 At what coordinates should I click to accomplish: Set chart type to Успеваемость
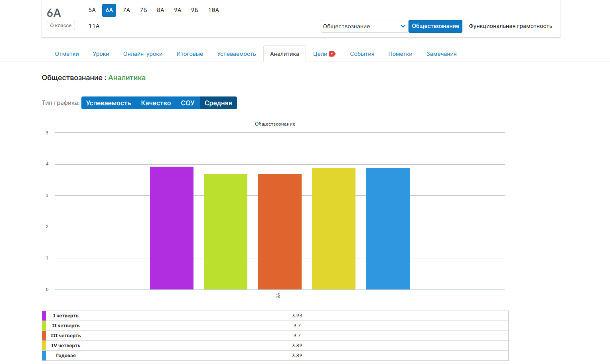click(x=109, y=103)
